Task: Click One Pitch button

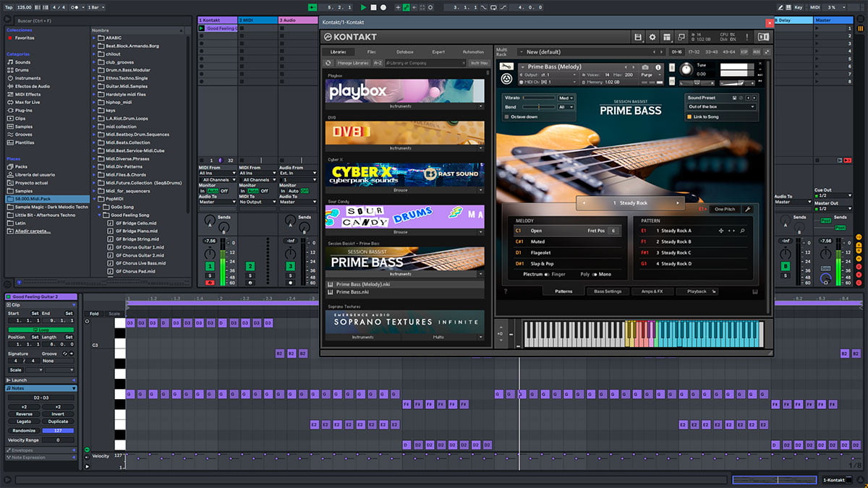Action: click(725, 209)
